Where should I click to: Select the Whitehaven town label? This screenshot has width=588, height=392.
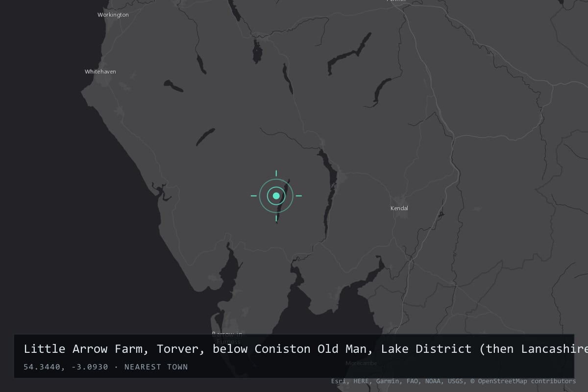100,72
